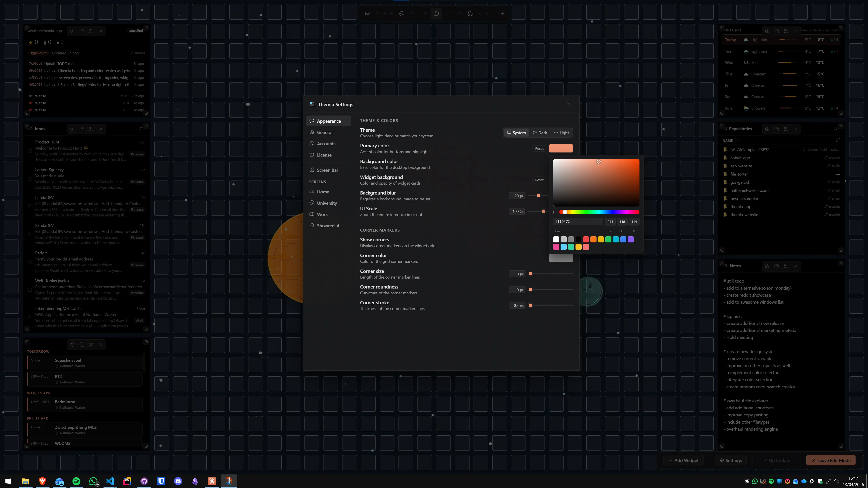
Task: Select the gamepad screen icon in the screen bar
Action: [x=367, y=14]
